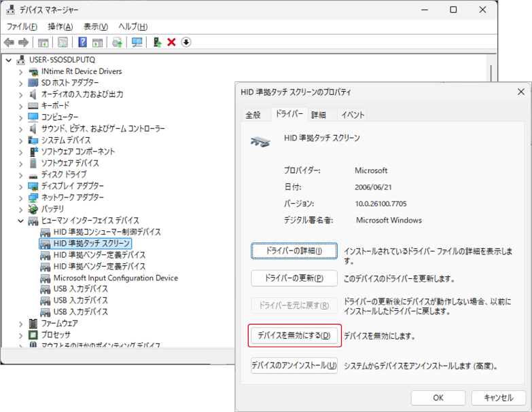This screenshot has width=532, height=412.
Task: Click the ネットワーク アダプター icon
Action: (x=33, y=198)
